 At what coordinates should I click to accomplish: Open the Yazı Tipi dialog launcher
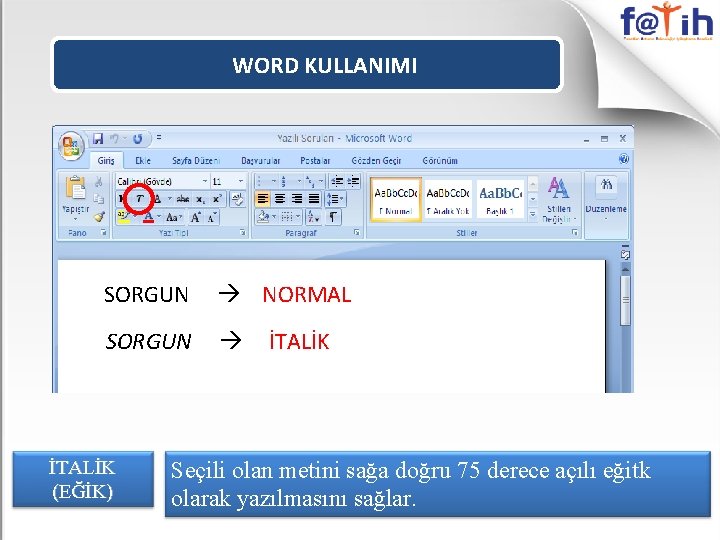point(243,233)
